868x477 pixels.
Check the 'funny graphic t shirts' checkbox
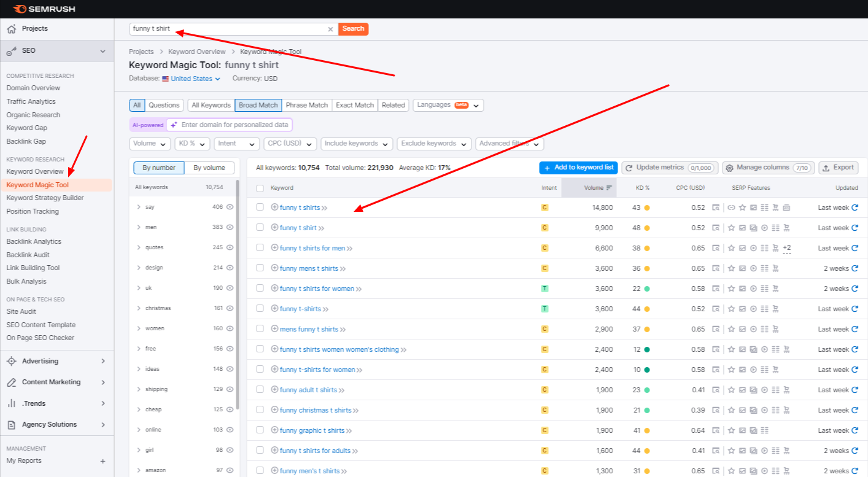tap(260, 430)
